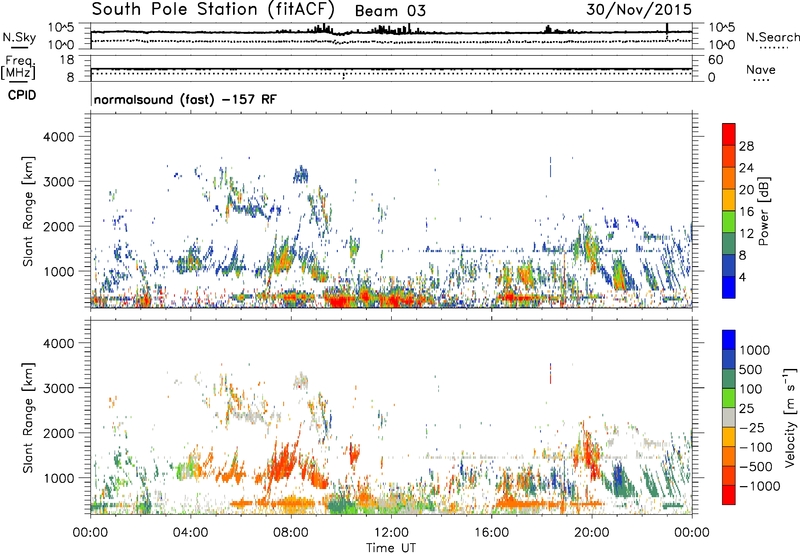800x554 pixels.
Task: Click the "Velocity [m s-1]" colorbar title
Action: coord(790,417)
